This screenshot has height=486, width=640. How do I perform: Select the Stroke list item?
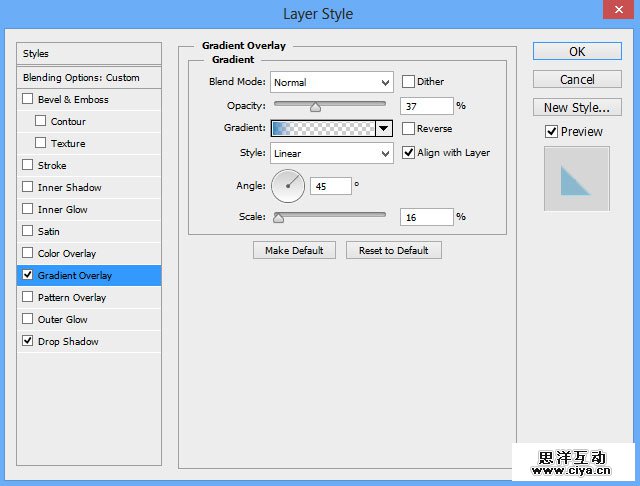click(x=52, y=166)
